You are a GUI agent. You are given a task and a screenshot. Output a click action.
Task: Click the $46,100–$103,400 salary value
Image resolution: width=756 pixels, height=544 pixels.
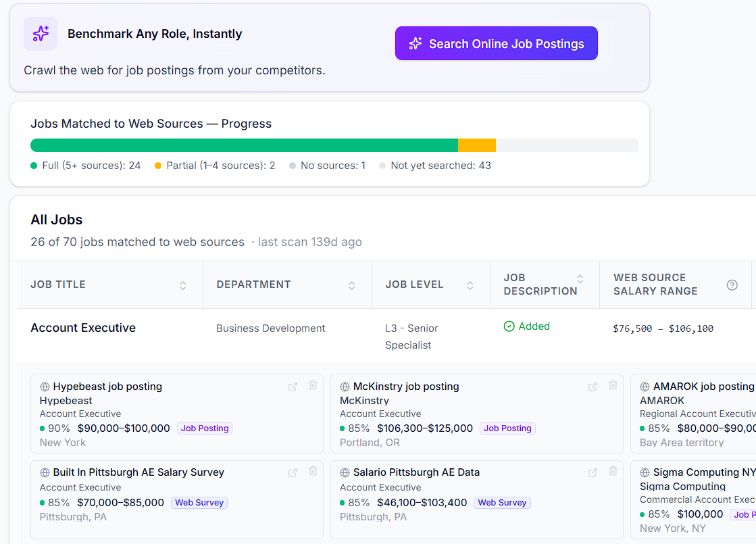coord(422,503)
